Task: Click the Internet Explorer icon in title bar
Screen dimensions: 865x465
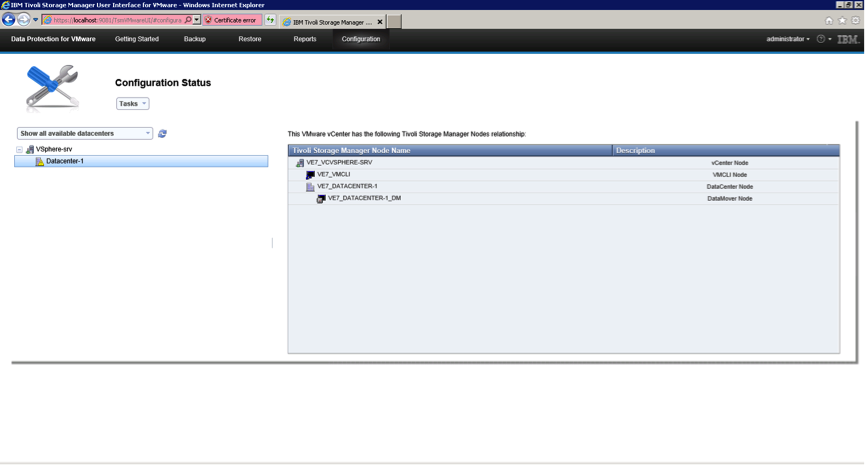Action: coord(5,5)
